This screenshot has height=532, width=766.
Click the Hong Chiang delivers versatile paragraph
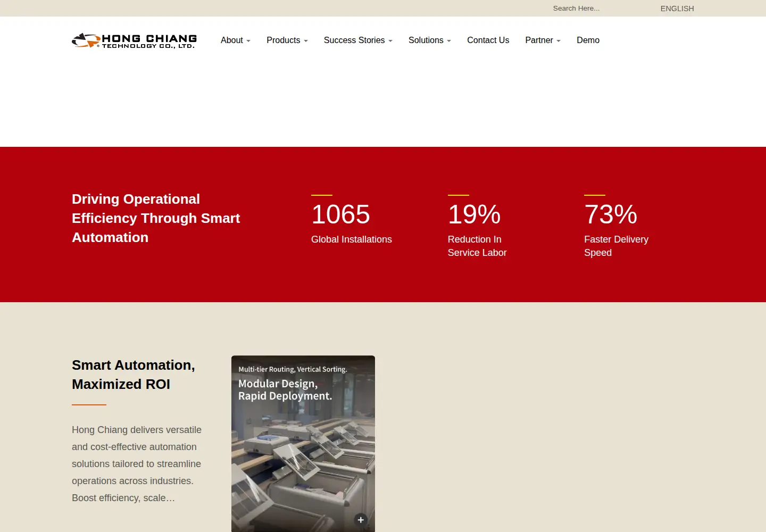[137, 464]
